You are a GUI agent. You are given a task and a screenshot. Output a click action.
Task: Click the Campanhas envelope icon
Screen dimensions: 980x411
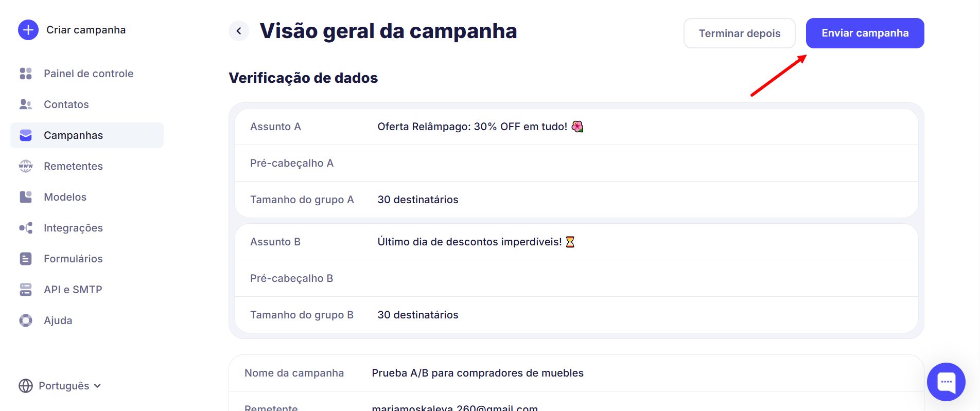tap(26, 135)
